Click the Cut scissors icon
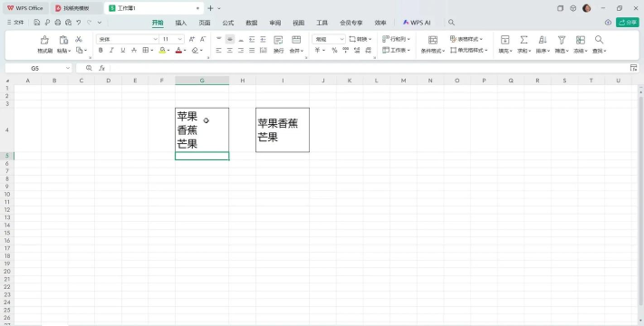This screenshot has height=326, width=644. point(79,40)
